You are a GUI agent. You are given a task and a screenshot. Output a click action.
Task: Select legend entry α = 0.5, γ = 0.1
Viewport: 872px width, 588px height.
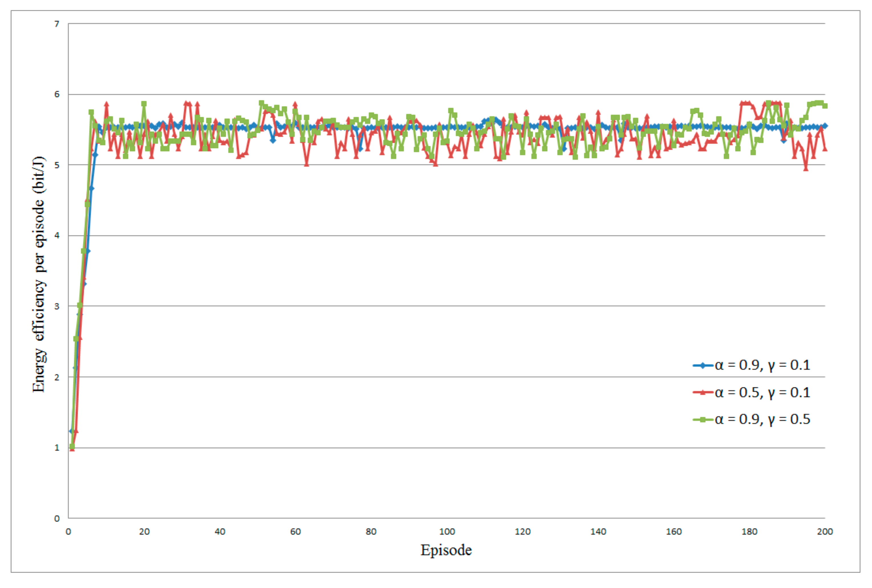(x=762, y=392)
